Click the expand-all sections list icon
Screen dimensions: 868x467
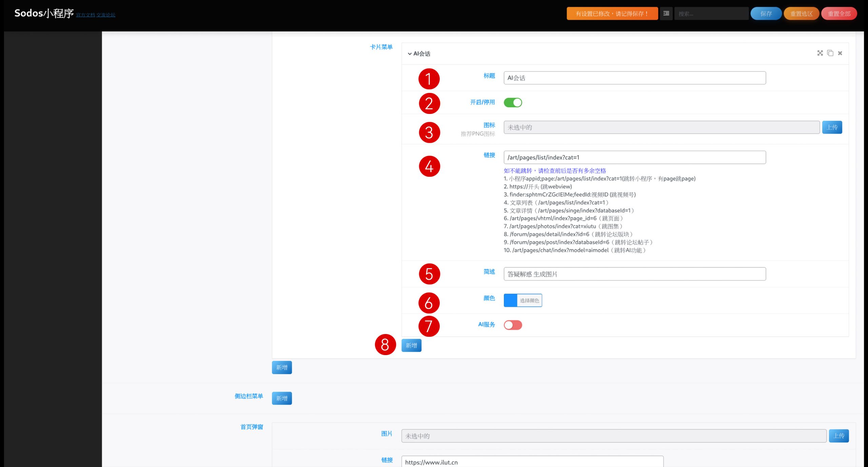pos(666,14)
